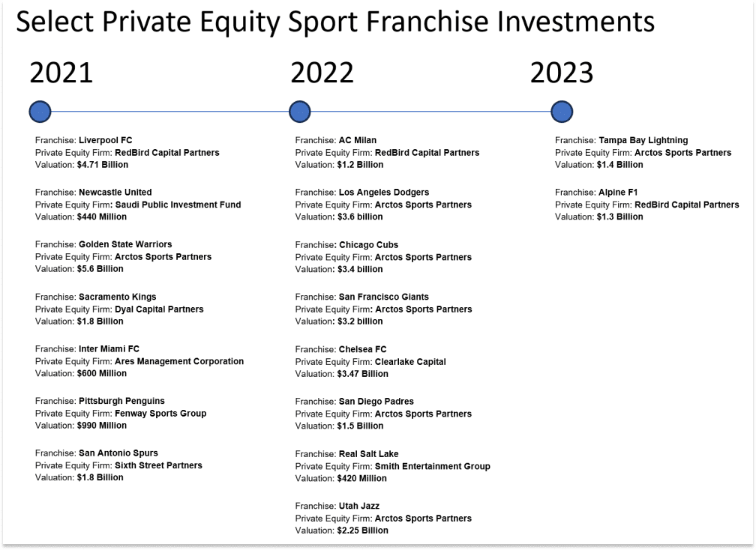Select the AC Milan franchise name

click(x=358, y=140)
